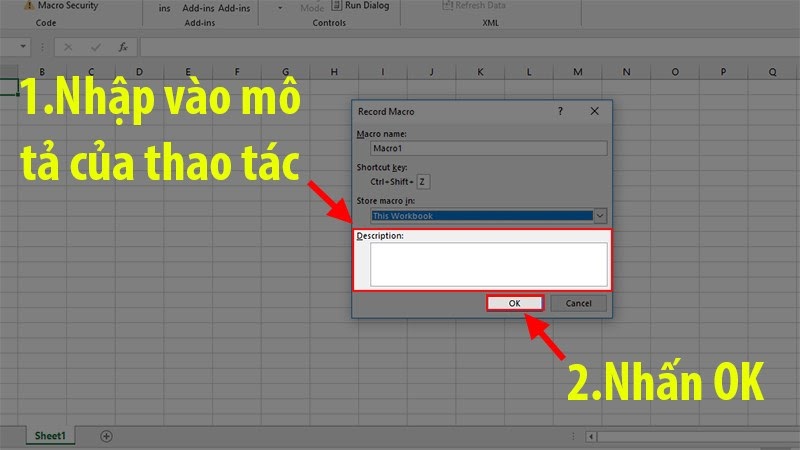Select column P header
The height and width of the screenshot is (450, 800).
[x=723, y=72]
